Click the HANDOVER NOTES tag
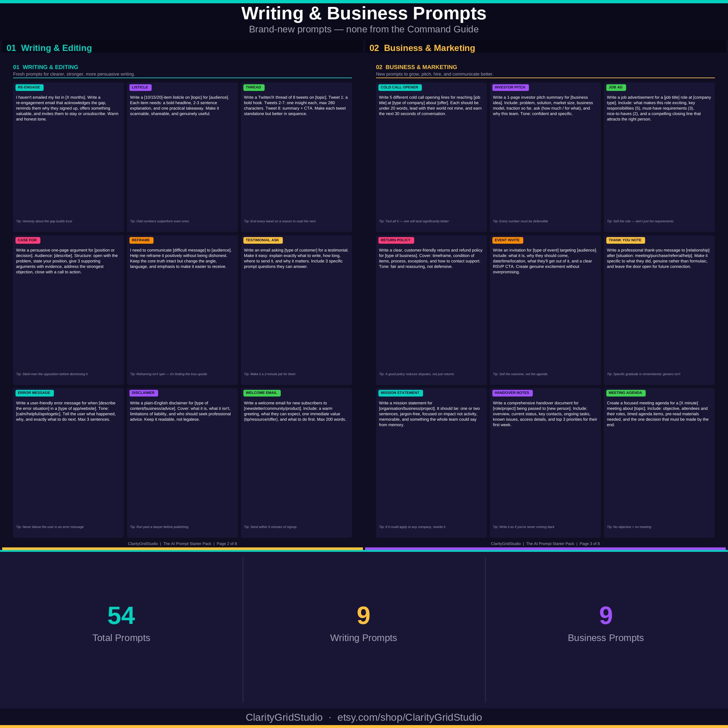Viewport: 728px width, 728px height. (513, 393)
